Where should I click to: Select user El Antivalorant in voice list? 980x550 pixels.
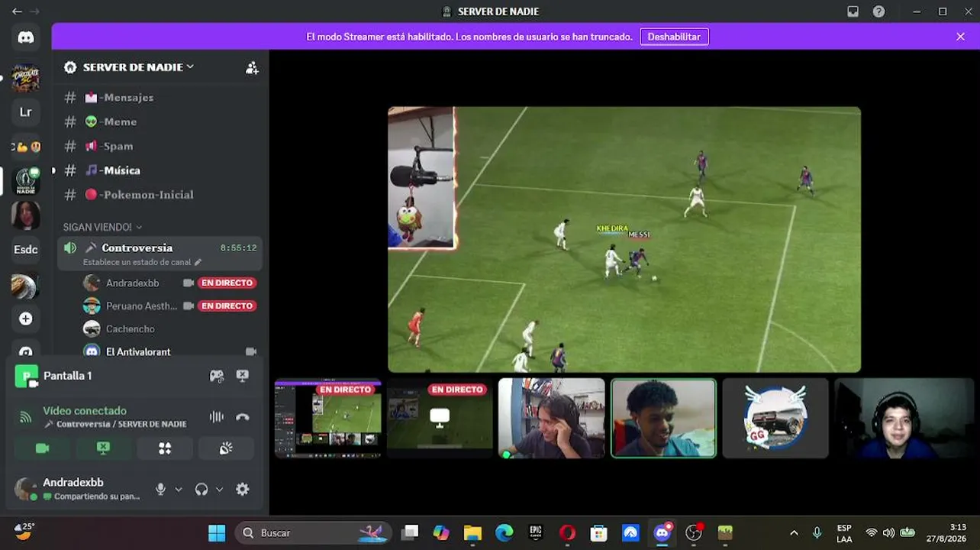[x=138, y=351]
